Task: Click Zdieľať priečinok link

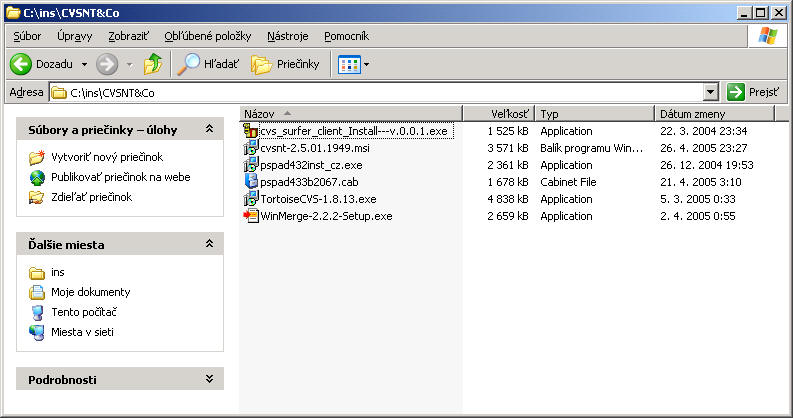Action: 91,197
